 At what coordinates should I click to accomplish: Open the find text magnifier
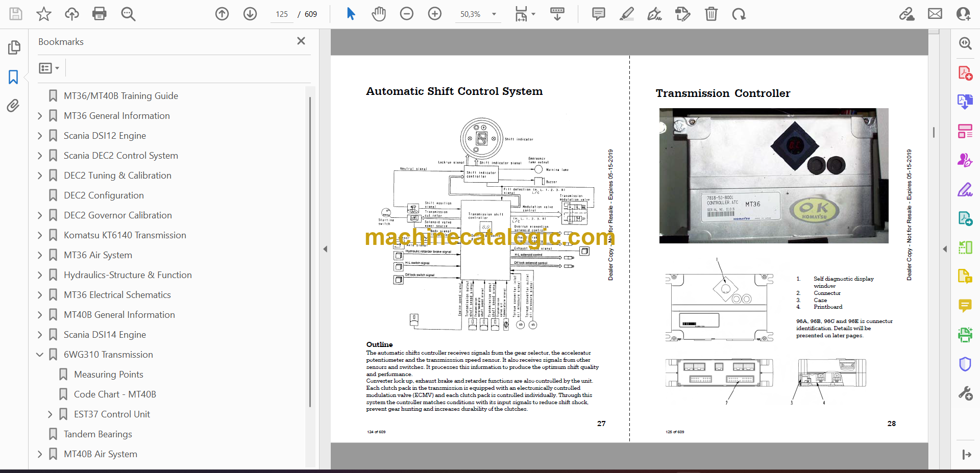pos(128,14)
